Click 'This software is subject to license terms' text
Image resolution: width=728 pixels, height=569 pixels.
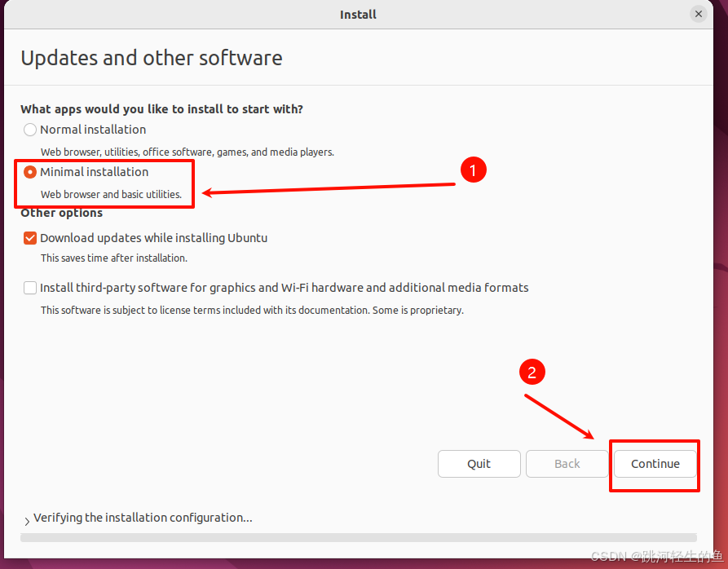tap(252, 310)
